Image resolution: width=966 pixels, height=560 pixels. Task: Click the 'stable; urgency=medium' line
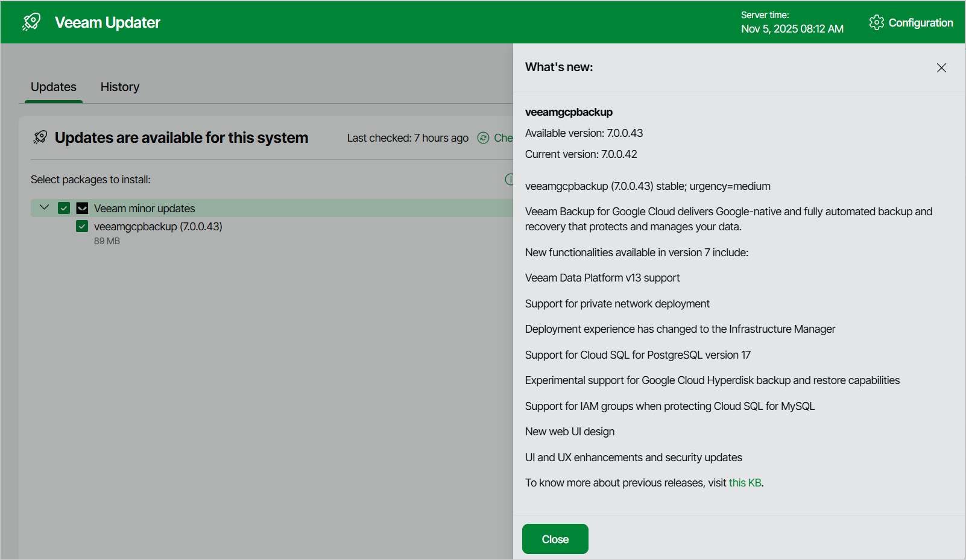[648, 186]
